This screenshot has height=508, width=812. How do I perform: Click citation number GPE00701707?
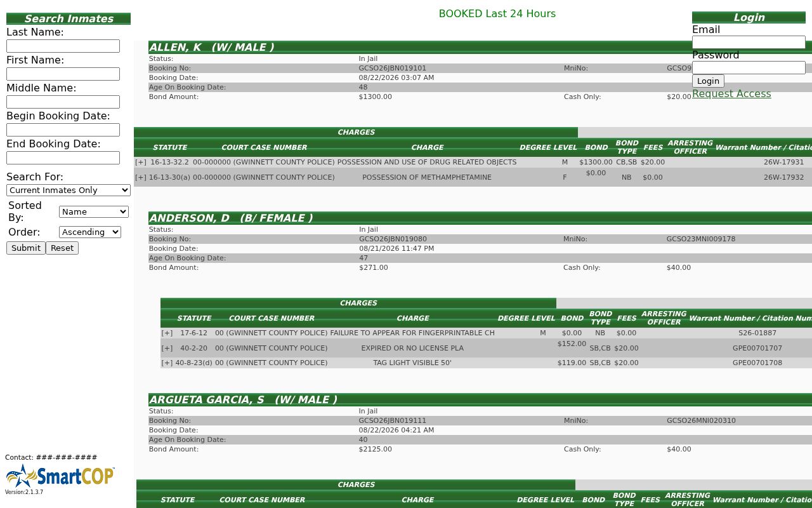(x=757, y=349)
